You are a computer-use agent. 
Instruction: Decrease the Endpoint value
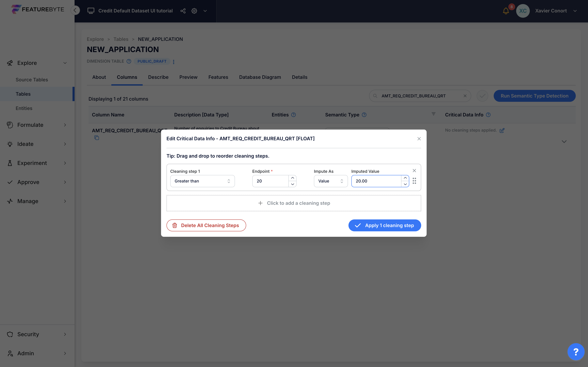292,184
